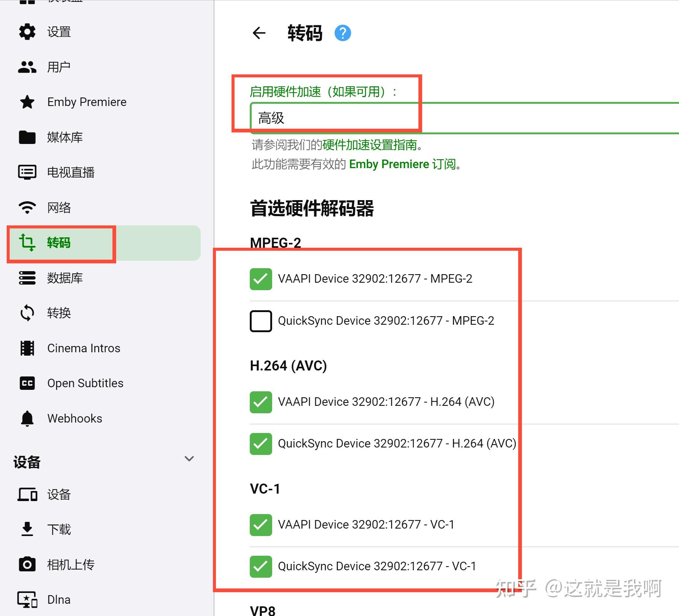679x616 pixels.
Task: Uncheck VAAPI Device 32902:12677 - MPEG-2
Action: [x=261, y=279]
